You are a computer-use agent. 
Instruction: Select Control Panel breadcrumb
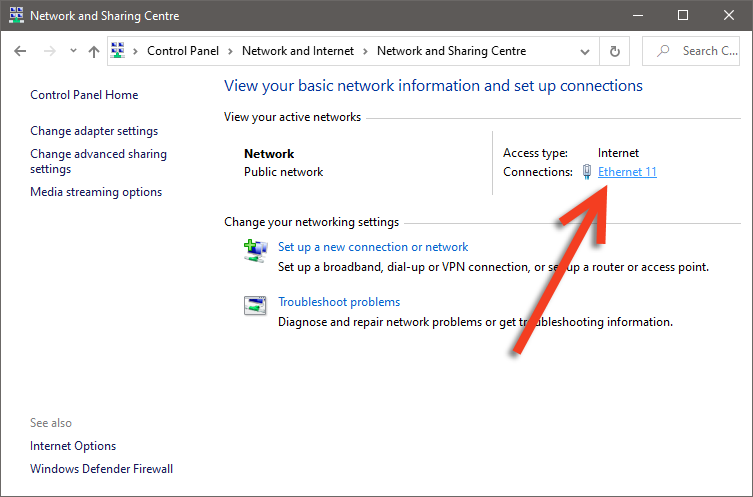click(183, 51)
